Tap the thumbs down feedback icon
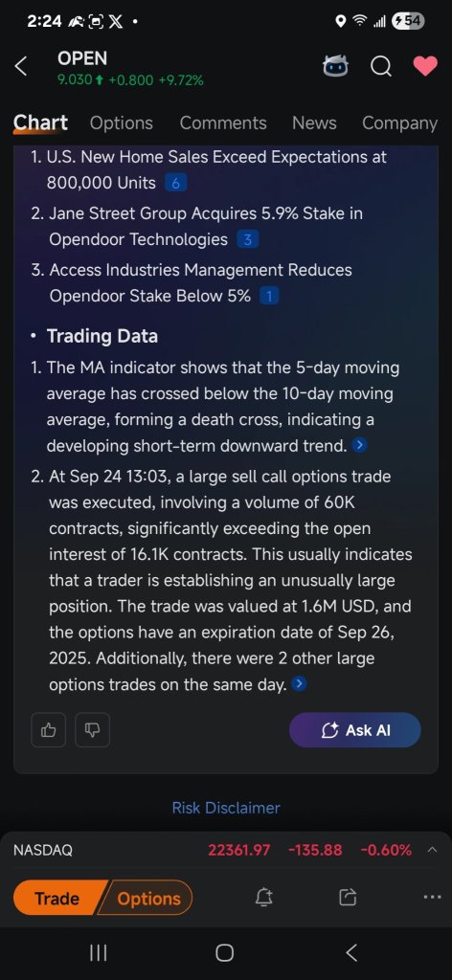The height and width of the screenshot is (980, 452). point(93,729)
